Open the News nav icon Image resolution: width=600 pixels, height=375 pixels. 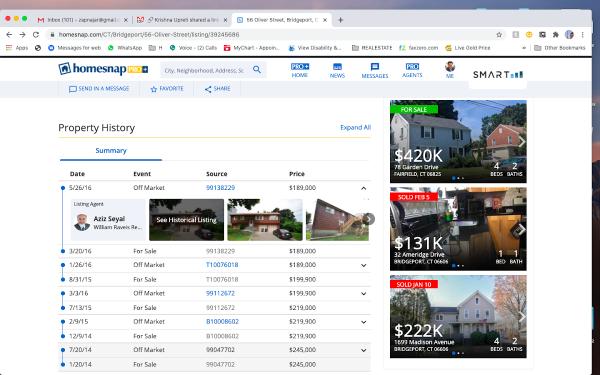click(x=337, y=70)
